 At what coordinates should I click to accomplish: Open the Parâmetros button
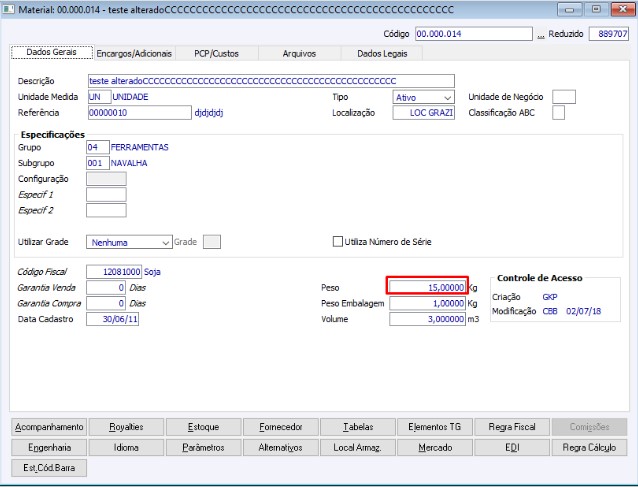[203, 448]
